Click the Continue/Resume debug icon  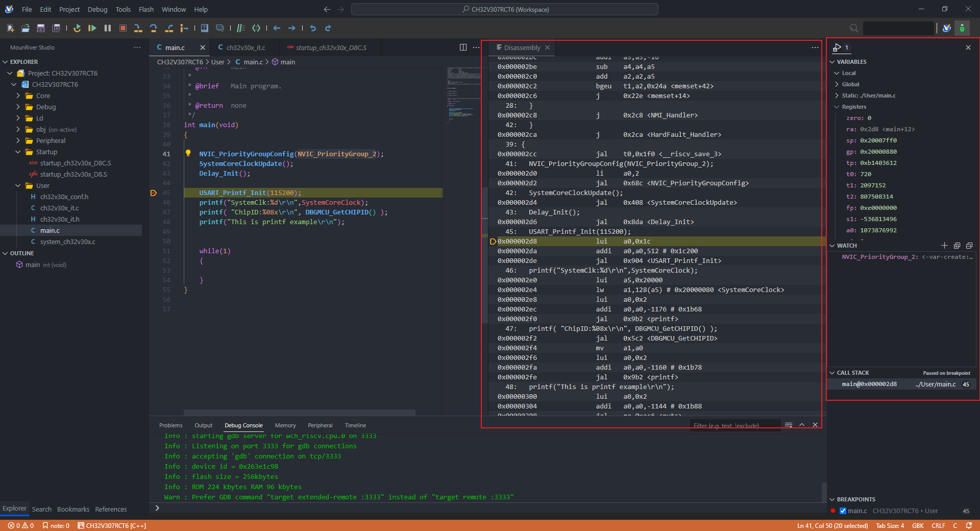[92, 28]
